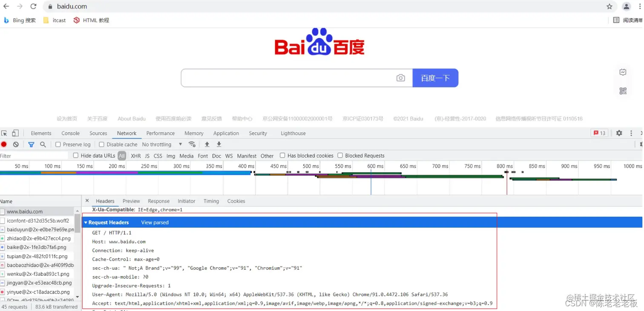The height and width of the screenshot is (311, 644).
Task: Click the 13 errors badge
Action: (x=600, y=133)
